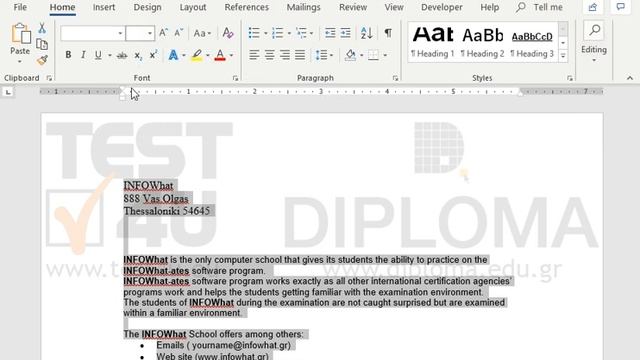Sort text A to Z

(366, 33)
